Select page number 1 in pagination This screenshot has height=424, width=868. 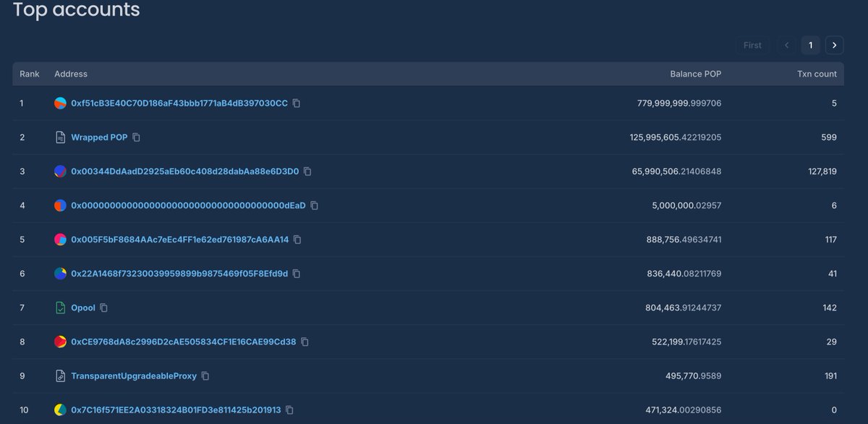point(810,45)
